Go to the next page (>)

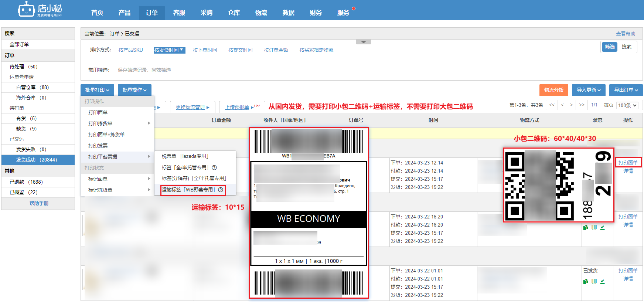(572, 105)
